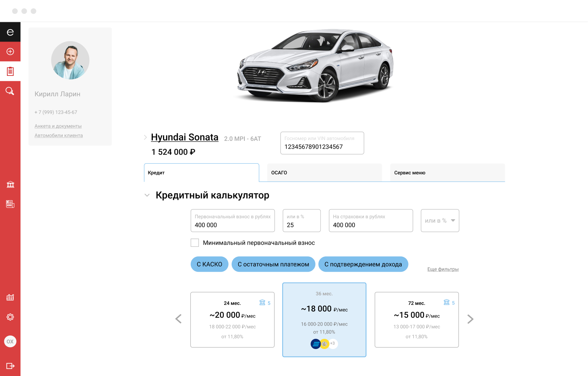Open the statistics chart icon in sidebar
This screenshot has width=588, height=376.
[10, 297]
